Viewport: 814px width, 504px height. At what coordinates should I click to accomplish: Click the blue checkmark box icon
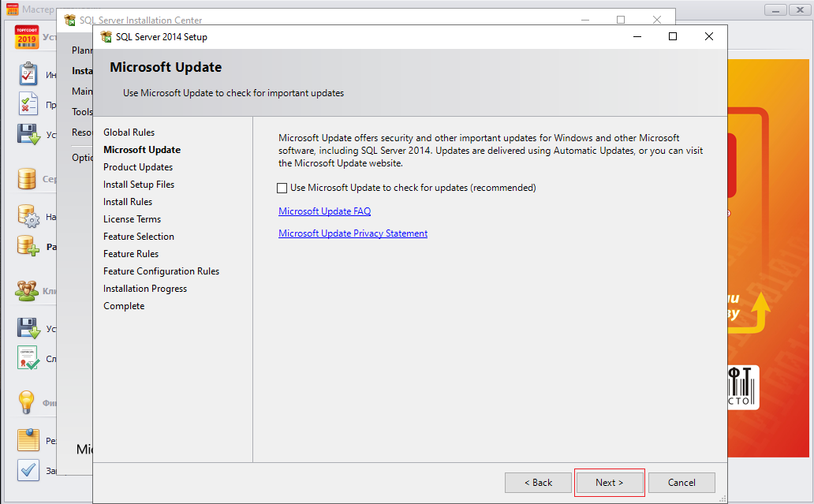click(28, 470)
